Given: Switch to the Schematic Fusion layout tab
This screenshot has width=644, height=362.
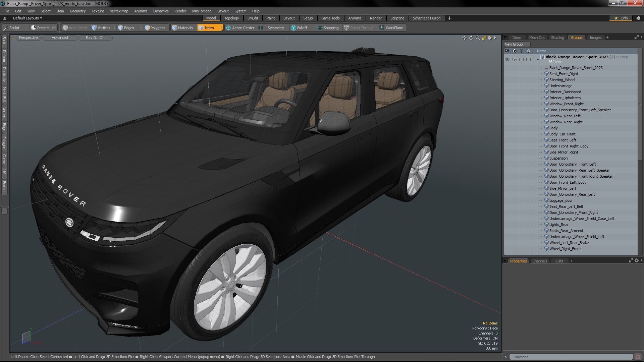Looking at the screenshot, I should point(426,18).
